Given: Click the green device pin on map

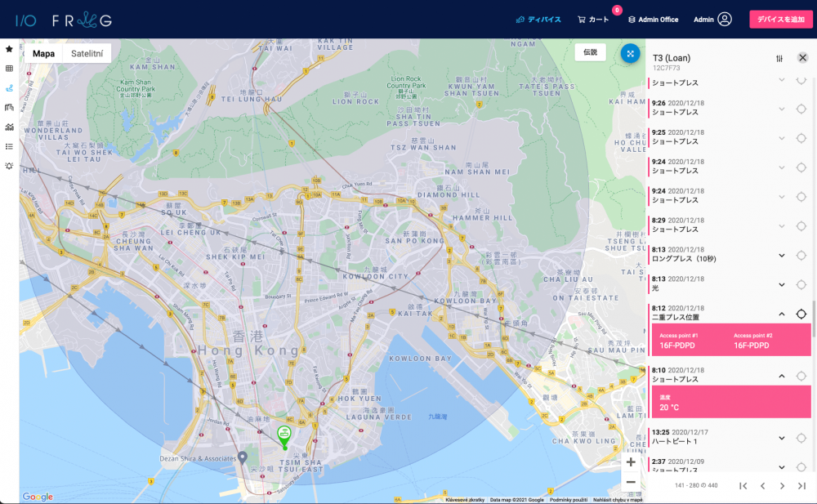Looking at the screenshot, I should click(284, 437).
